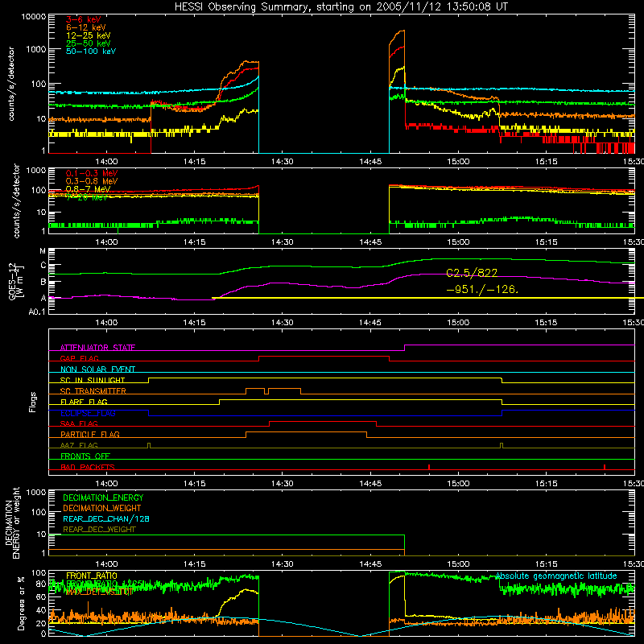Click the 15:15 time label under MeV panel
The image size is (644, 644).
(546, 242)
